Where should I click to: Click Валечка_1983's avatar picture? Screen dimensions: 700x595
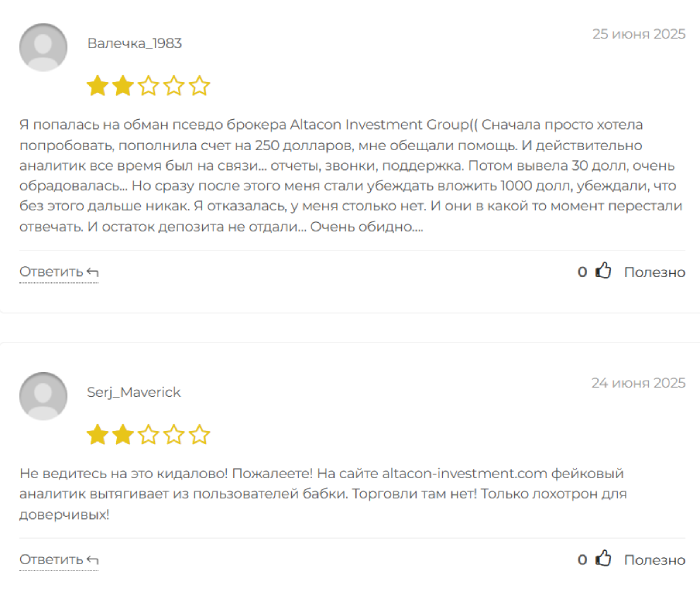(x=44, y=47)
